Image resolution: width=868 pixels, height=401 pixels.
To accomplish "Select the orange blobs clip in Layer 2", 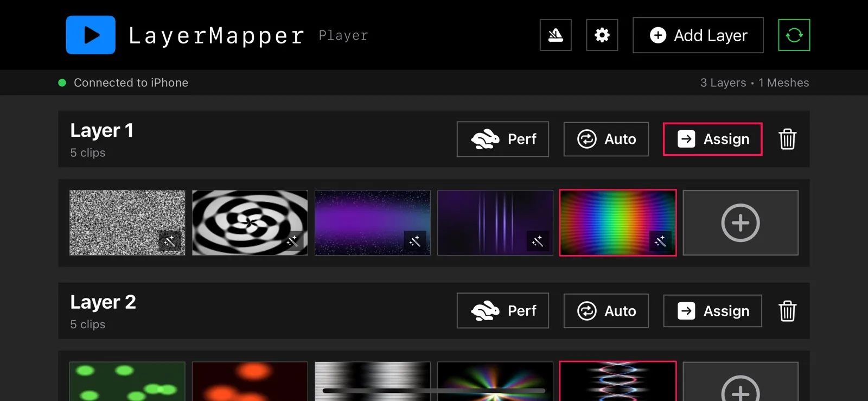I will click(250, 381).
